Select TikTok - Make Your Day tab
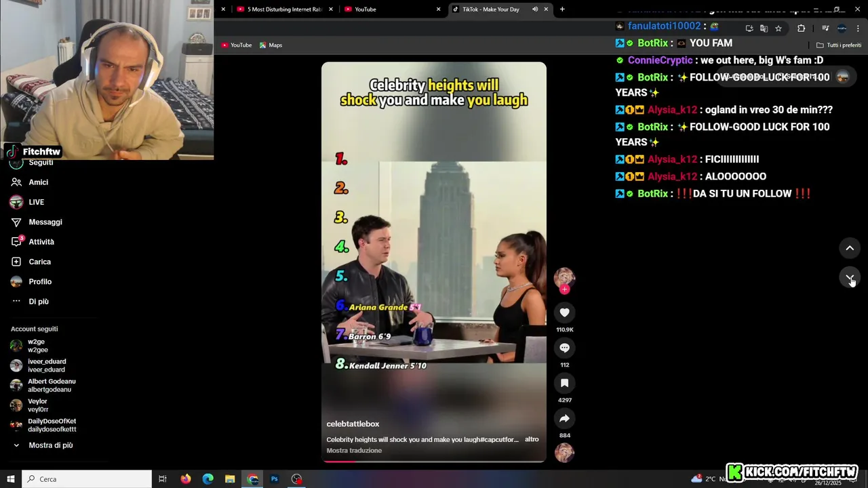The height and width of the screenshot is (488, 868). point(500,9)
